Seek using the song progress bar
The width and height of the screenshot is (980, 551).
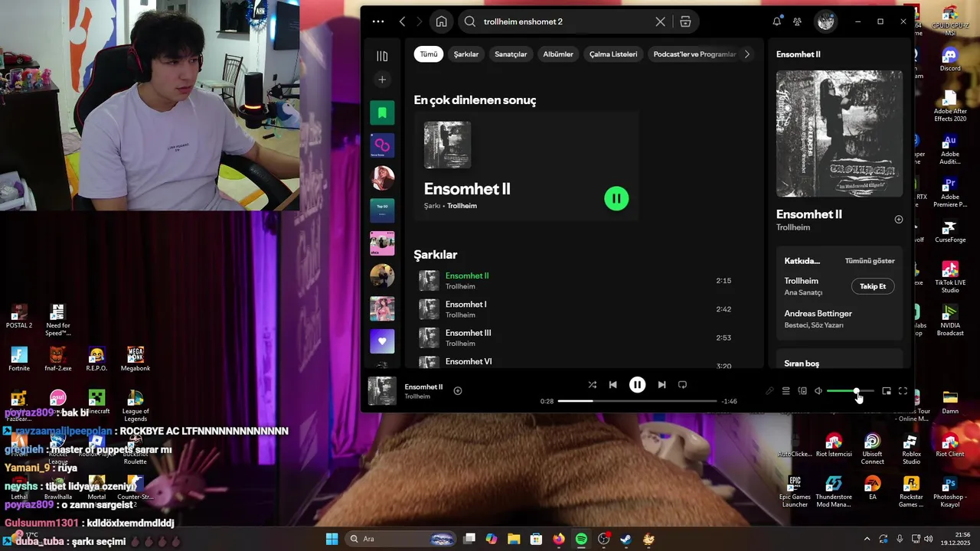pyautogui.click(x=637, y=401)
